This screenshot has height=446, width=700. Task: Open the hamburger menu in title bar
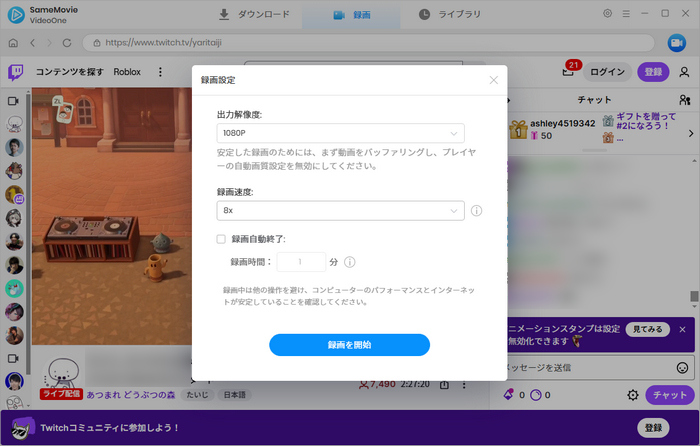(626, 14)
